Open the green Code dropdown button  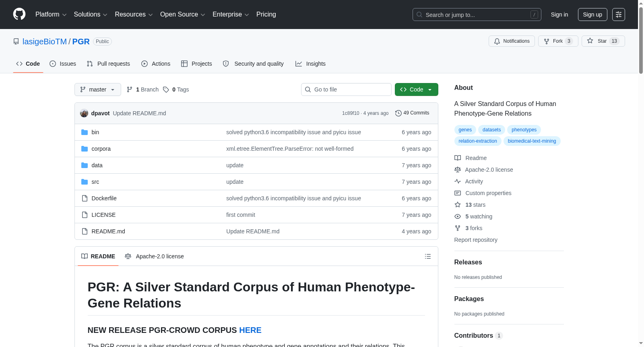pos(417,89)
